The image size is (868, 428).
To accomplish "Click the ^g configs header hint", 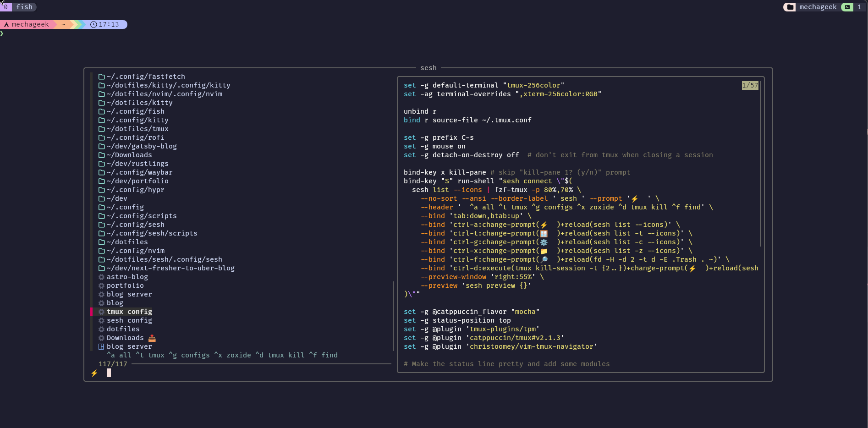I will click(x=189, y=355).
